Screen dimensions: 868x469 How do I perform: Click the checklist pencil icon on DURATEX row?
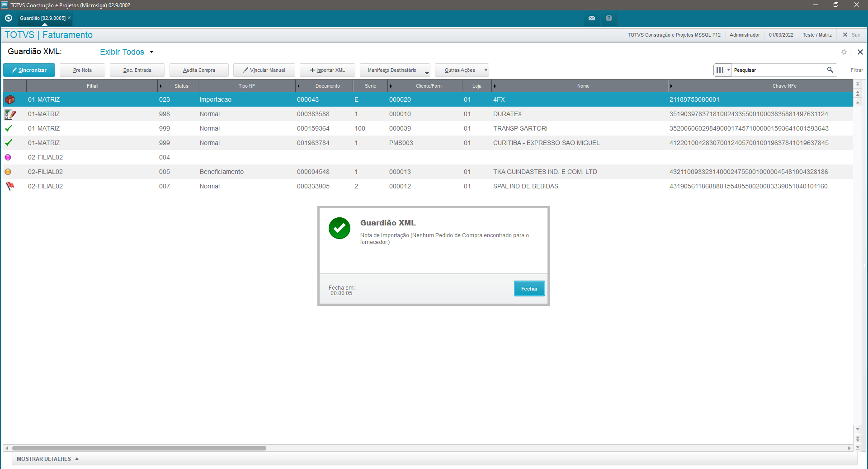(x=10, y=114)
